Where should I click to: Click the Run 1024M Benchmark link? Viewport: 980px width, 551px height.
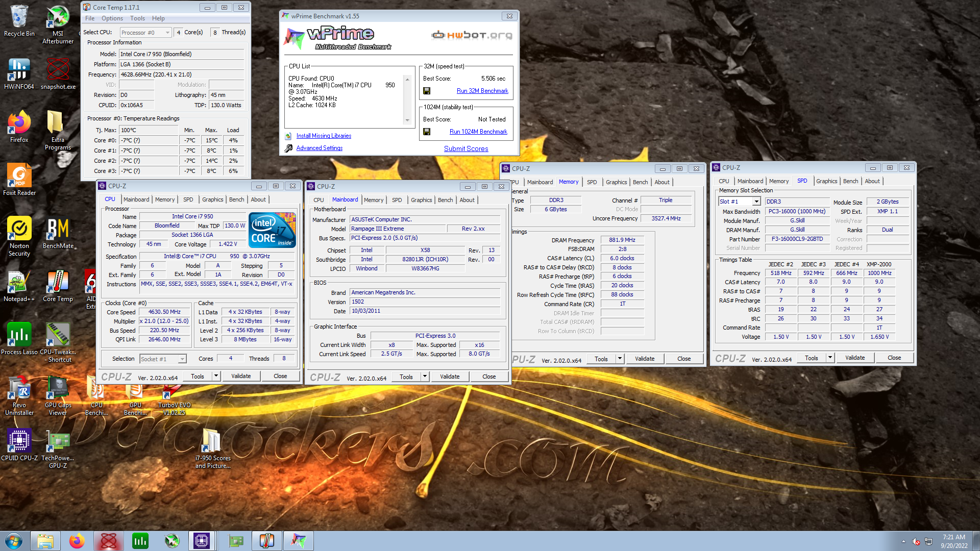[x=478, y=132]
